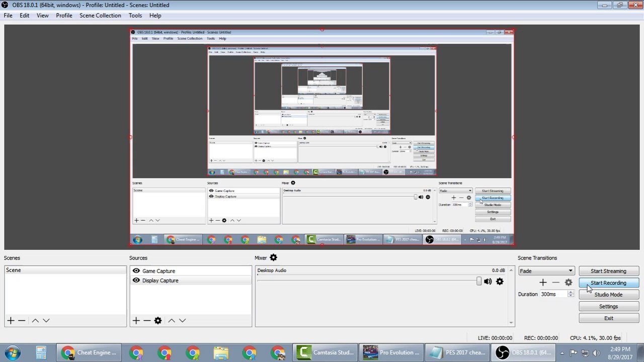Open the Tools menu
This screenshot has width=644, height=362.
(x=135, y=16)
